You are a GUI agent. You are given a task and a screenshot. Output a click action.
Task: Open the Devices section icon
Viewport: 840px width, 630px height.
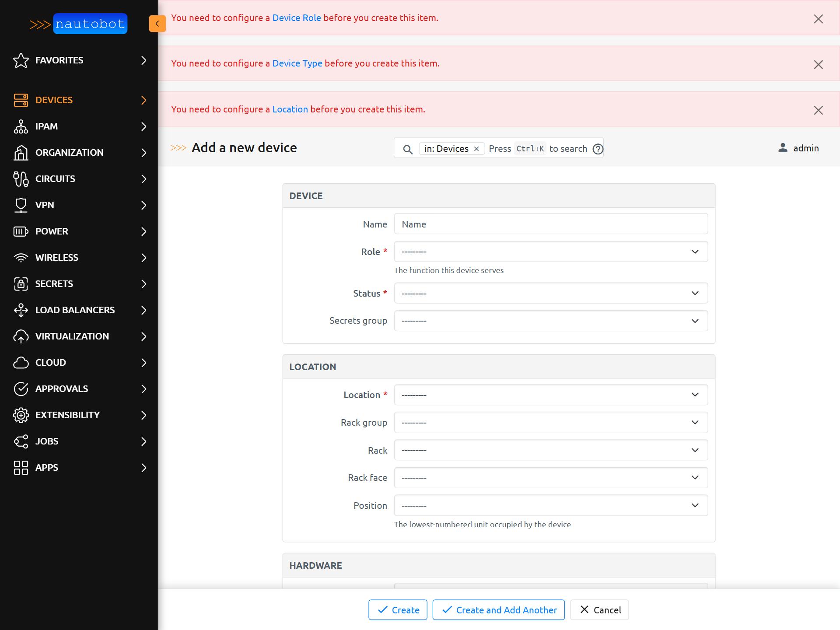(x=21, y=100)
